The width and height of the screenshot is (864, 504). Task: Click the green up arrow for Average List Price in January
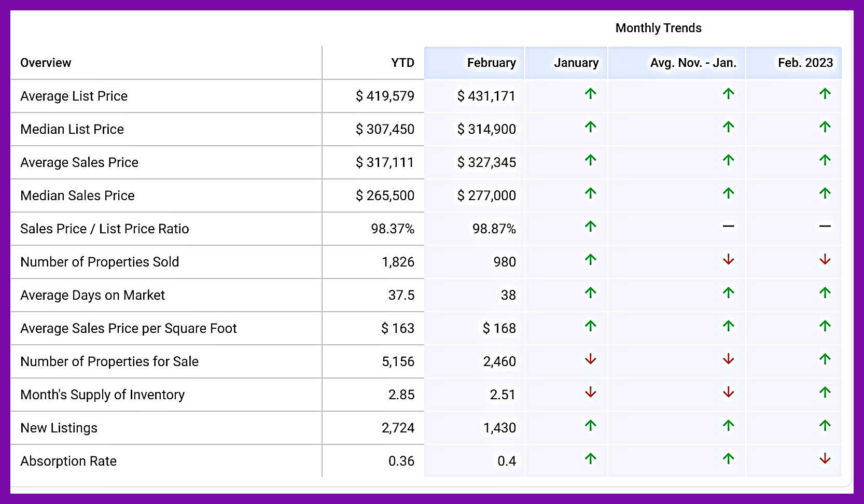pyautogui.click(x=590, y=94)
